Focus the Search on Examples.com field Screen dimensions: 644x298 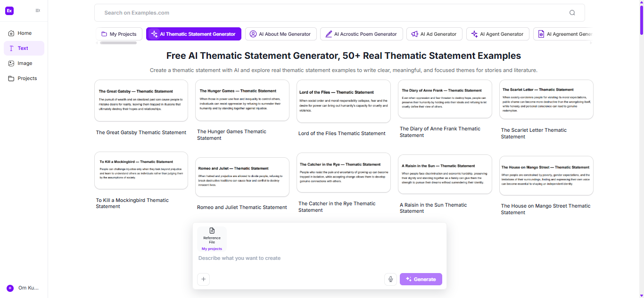pyautogui.click(x=339, y=13)
